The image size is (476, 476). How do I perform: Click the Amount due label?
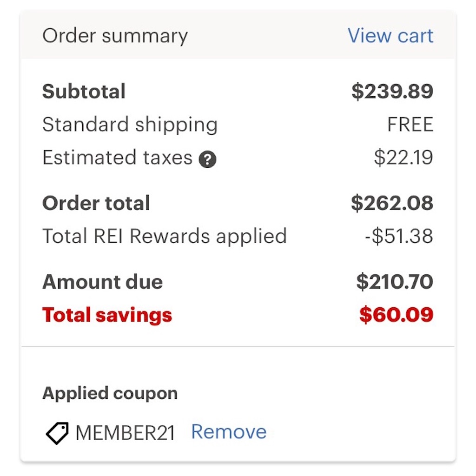click(103, 282)
